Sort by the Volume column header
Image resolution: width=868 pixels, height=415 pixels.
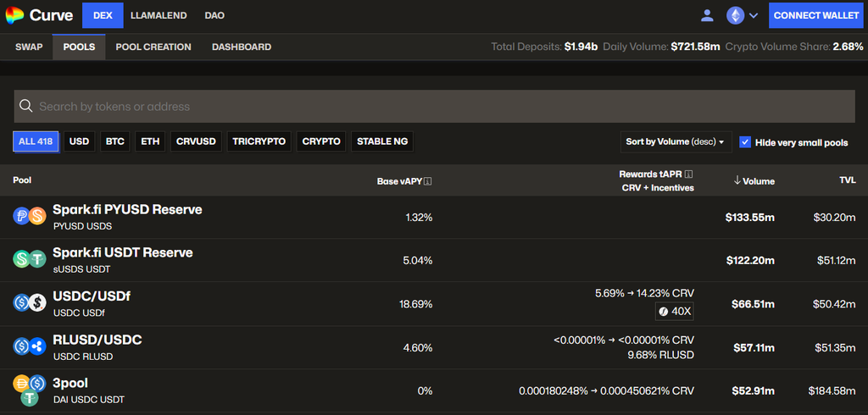point(754,181)
